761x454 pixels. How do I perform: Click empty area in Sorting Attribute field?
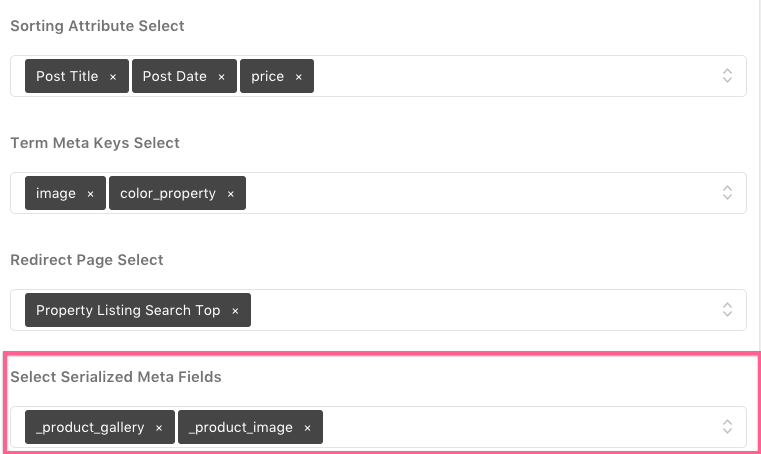[x=500, y=76]
